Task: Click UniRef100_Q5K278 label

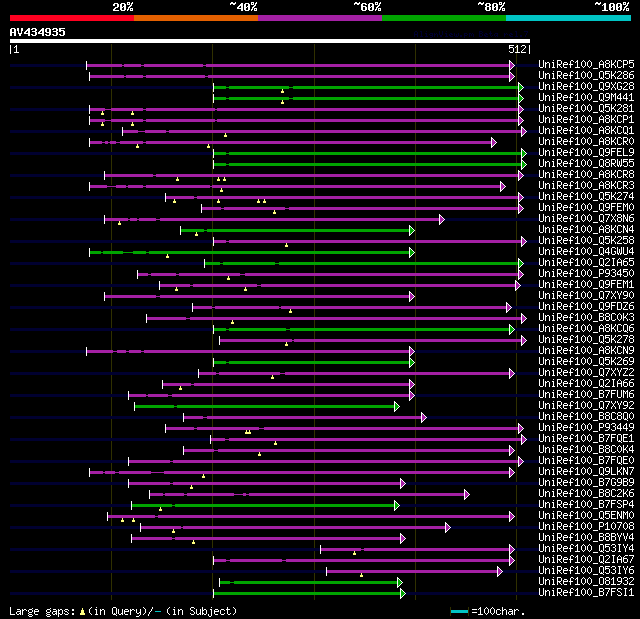Action: [x=586, y=340]
